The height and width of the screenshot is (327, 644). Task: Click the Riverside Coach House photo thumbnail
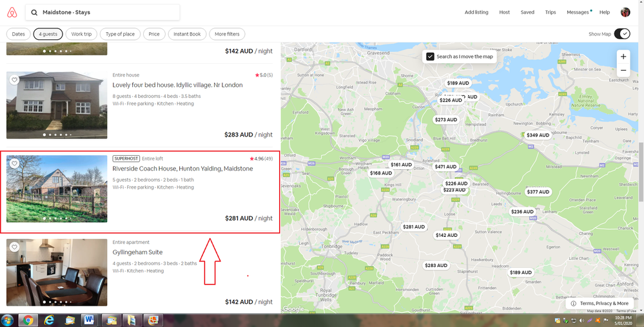click(x=57, y=189)
